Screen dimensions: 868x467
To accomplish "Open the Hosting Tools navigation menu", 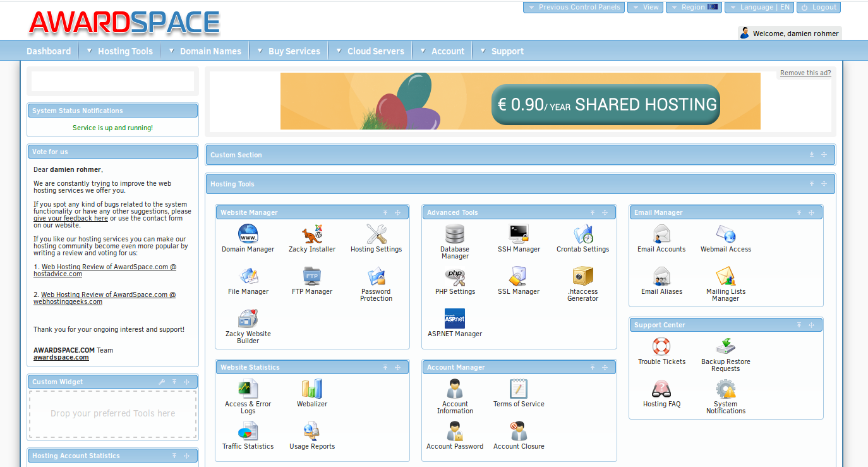I will [x=120, y=51].
